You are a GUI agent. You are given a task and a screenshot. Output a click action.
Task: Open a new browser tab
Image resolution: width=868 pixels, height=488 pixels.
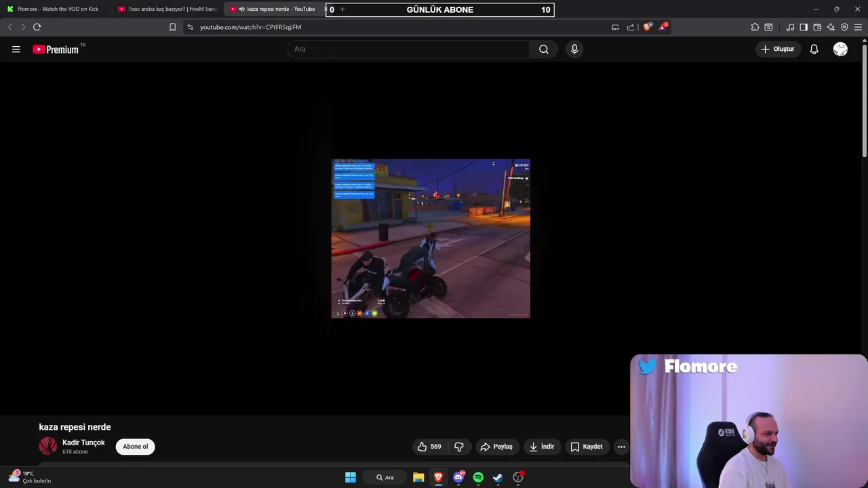tap(342, 9)
